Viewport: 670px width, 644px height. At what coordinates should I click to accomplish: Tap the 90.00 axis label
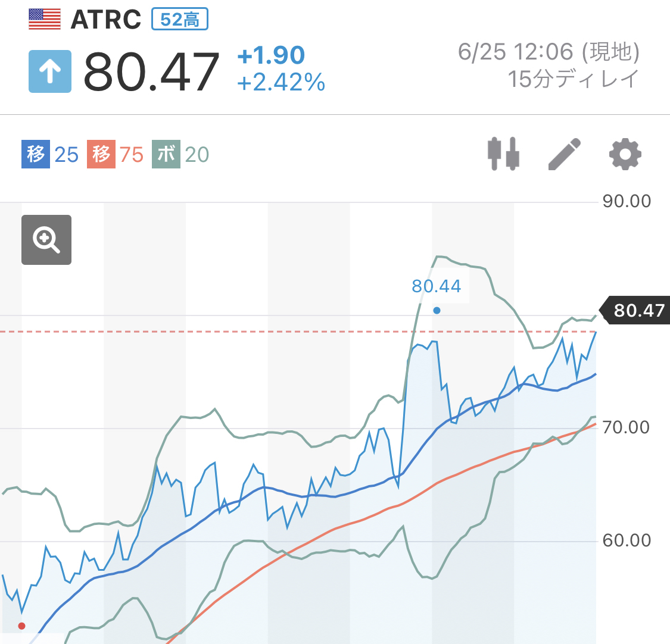coord(627,201)
